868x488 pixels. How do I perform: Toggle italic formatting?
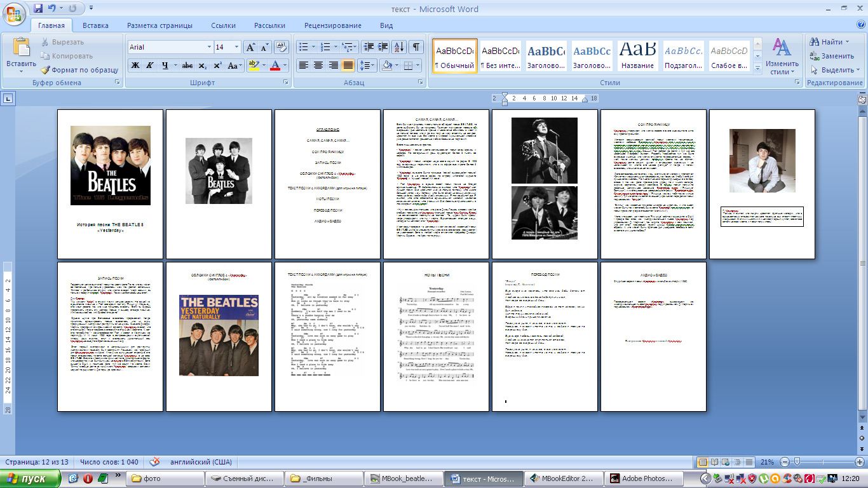tap(150, 65)
